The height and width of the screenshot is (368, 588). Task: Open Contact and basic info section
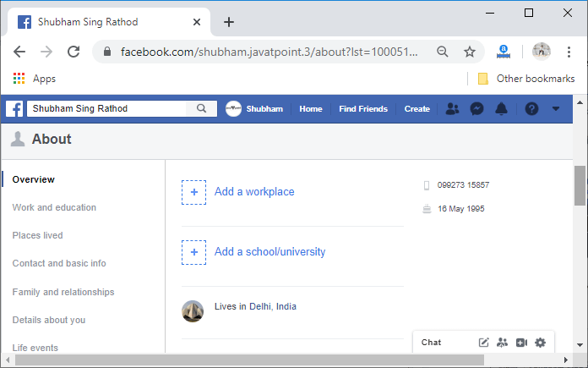(x=59, y=263)
